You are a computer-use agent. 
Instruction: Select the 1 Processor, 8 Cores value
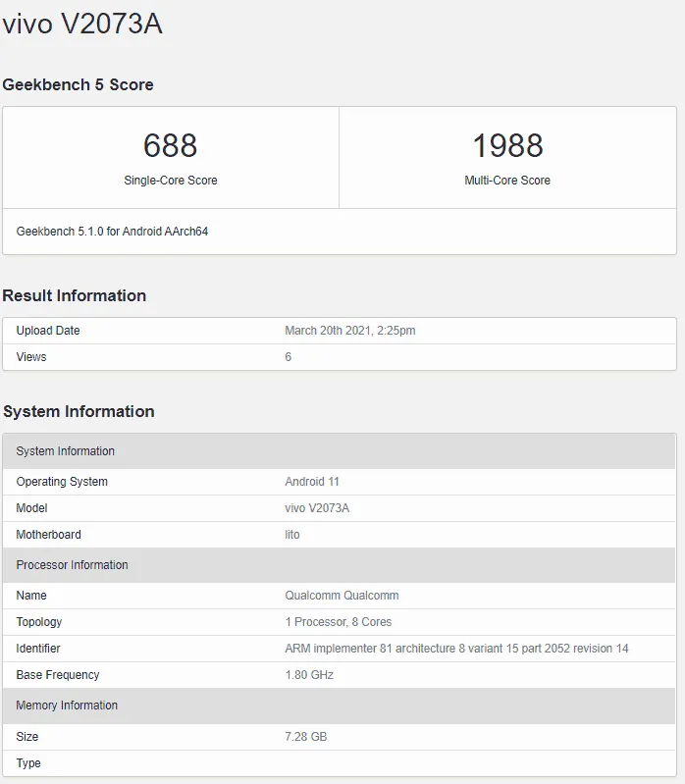(x=339, y=622)
